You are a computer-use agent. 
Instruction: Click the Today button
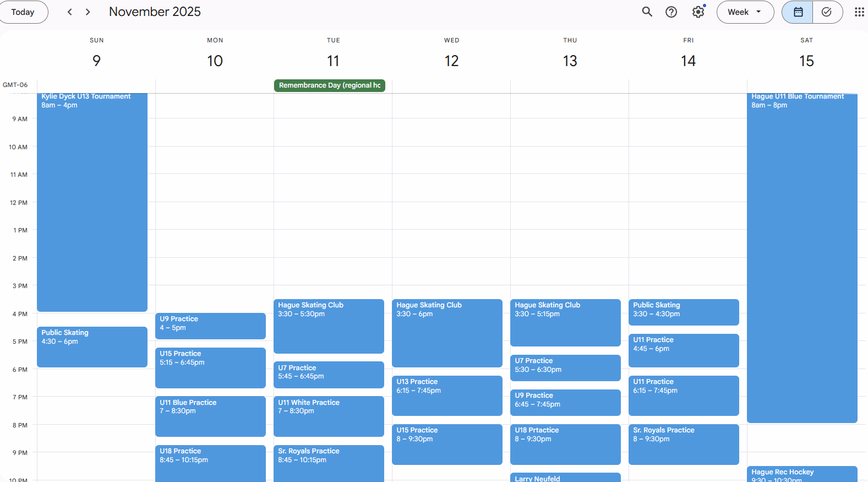[x=23, y=12]
